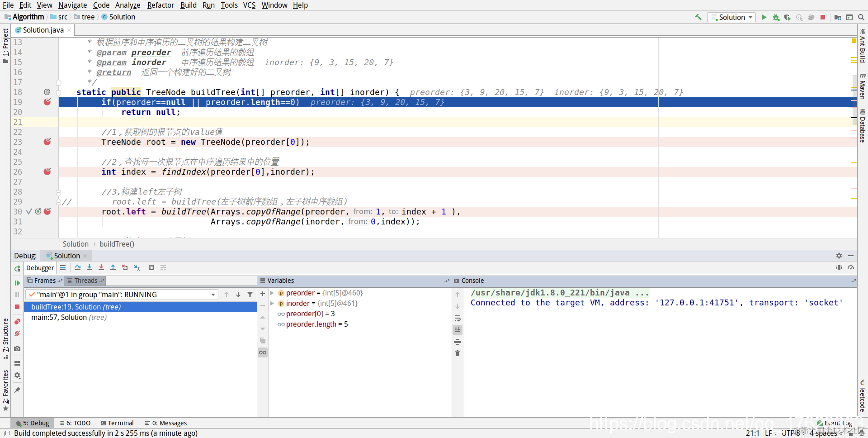Screen dimensions: 868x438
Task: Open the Database side panel
Action: coord(863,126)
